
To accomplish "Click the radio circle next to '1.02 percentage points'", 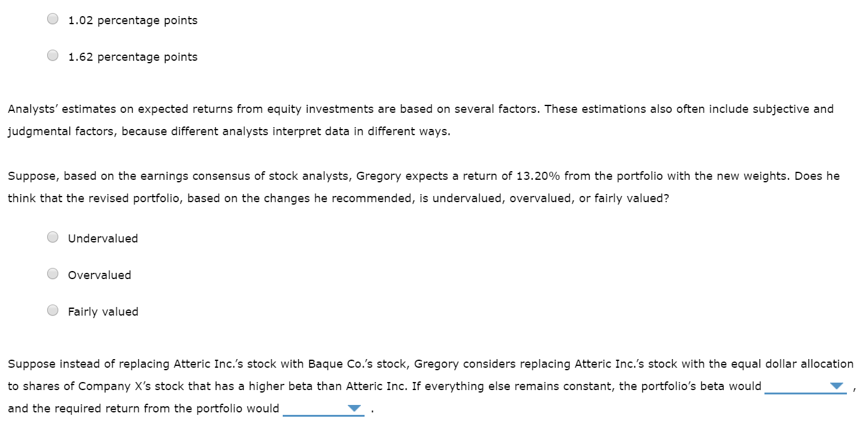I will click(53, 19).
